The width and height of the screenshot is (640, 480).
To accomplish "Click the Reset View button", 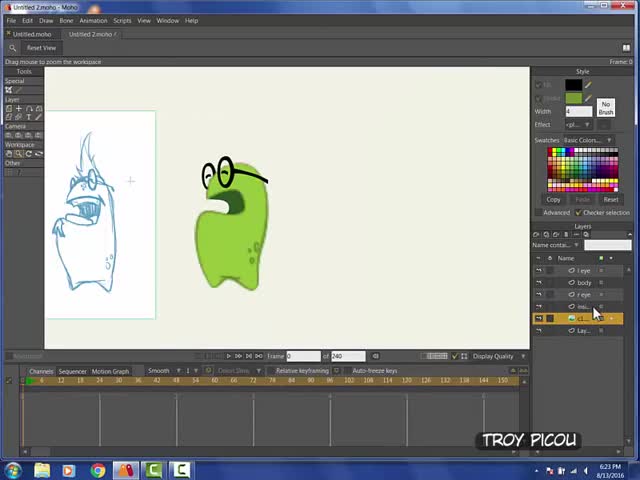I will (x=41, y=48).
